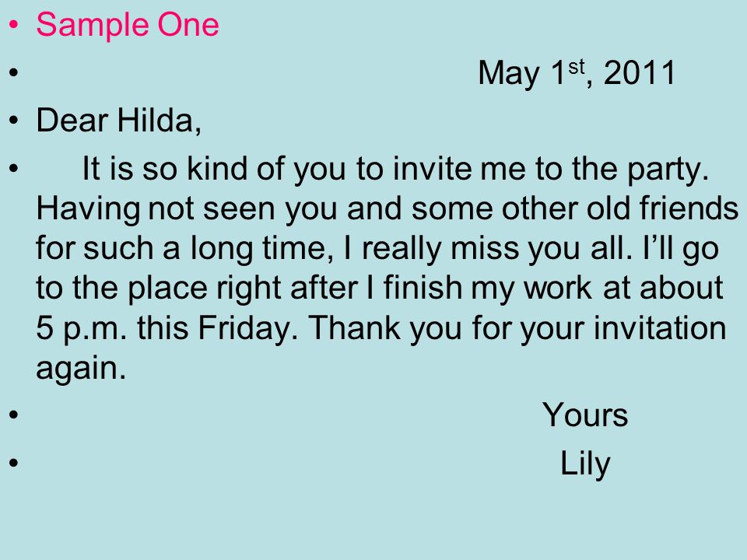This screenshot has height=560, width=747.
Task: Click the pink 'Sample One' heading
Action: (x=128, y=25)
